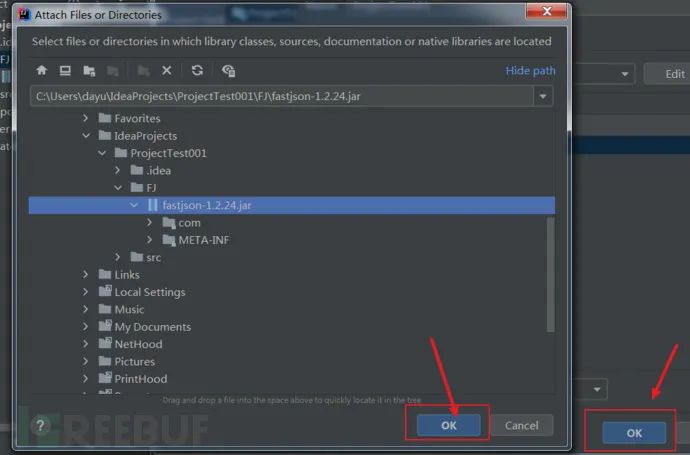Click the file tree vertical scrollbar
The height and width of the screenshot is (455, 690).
550,275
